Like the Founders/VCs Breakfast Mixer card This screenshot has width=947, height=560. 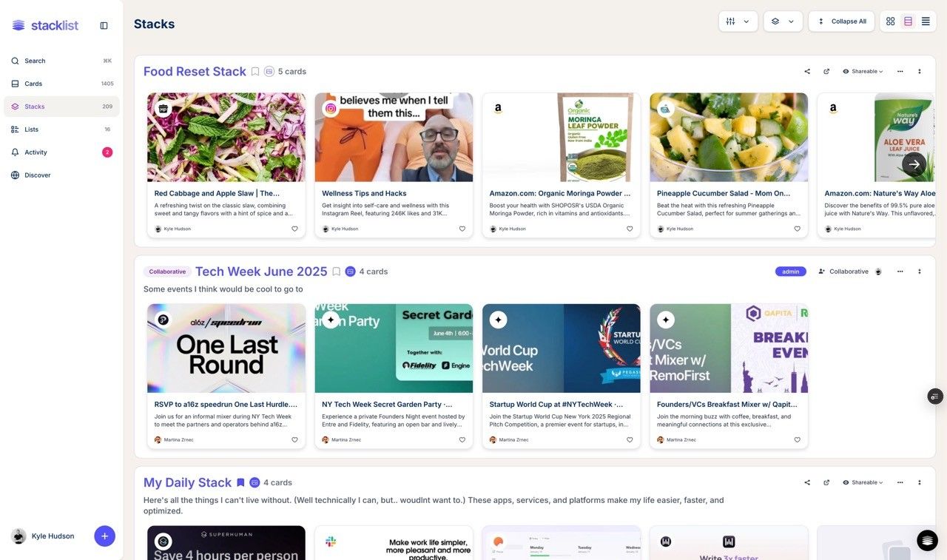point(798,439)
